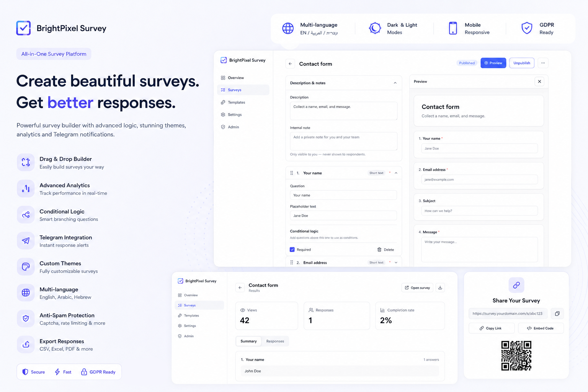The height and width of the screenshot is (392, 588).
Task: Collapse the Your name question chevron
Action: click(396, 173)
